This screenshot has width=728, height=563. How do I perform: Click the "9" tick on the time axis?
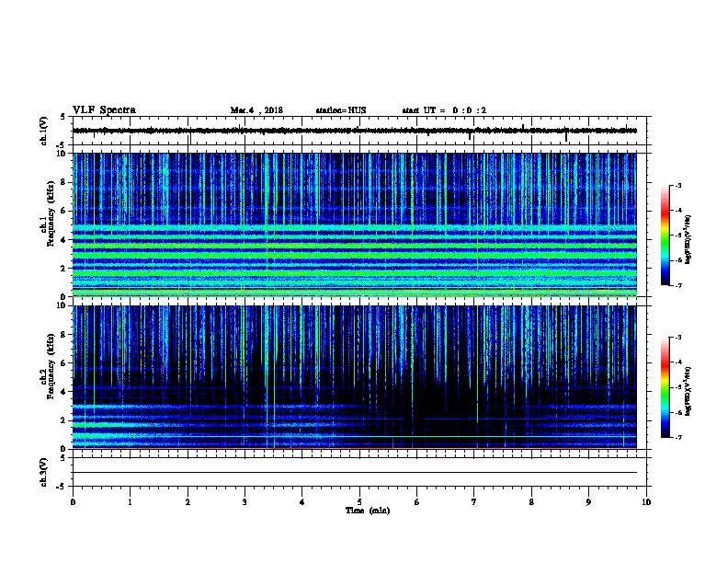click(x=588, y=502)
